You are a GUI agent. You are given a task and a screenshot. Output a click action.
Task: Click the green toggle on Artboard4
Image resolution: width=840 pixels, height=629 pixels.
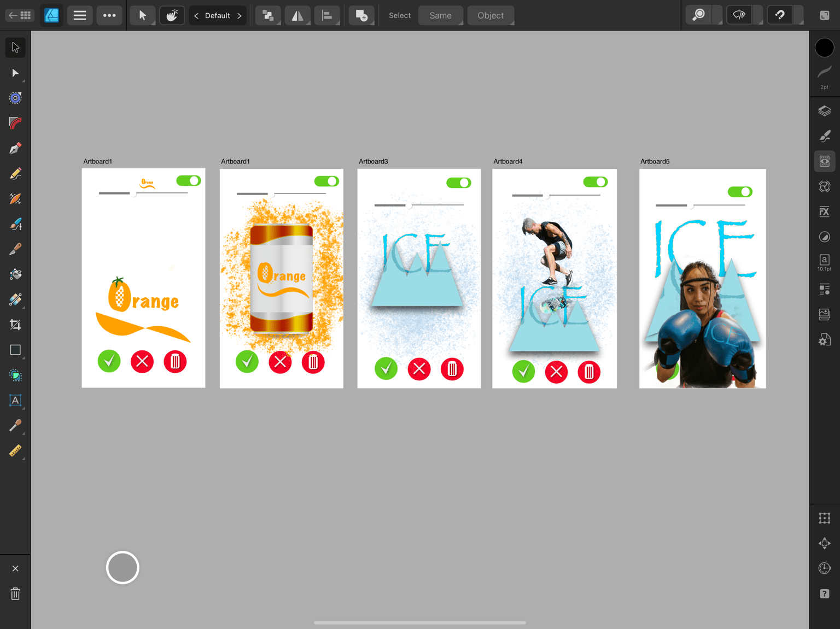tap(596, 181)
